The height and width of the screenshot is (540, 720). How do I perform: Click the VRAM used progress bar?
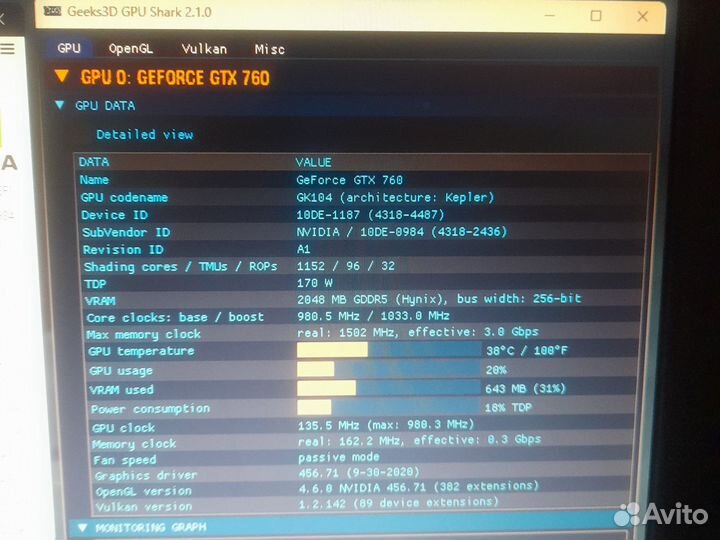click(388, 388)
